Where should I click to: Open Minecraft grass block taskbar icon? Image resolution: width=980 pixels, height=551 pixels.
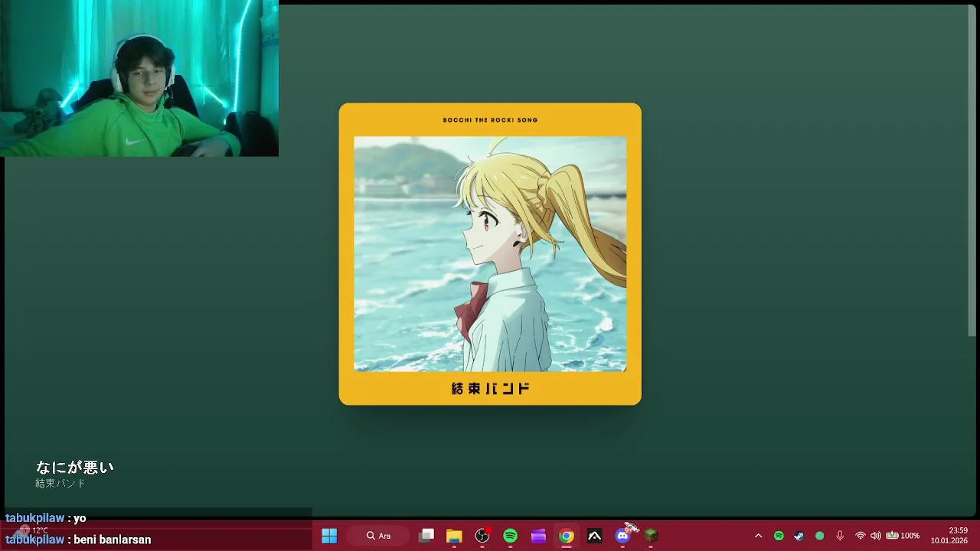click(651, 536)
